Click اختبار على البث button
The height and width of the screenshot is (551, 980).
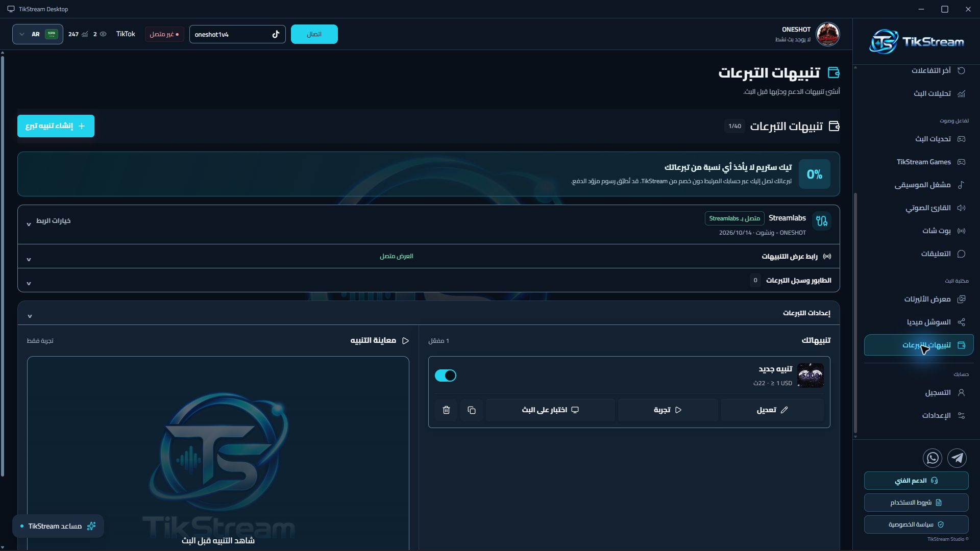tap(550, 410)
